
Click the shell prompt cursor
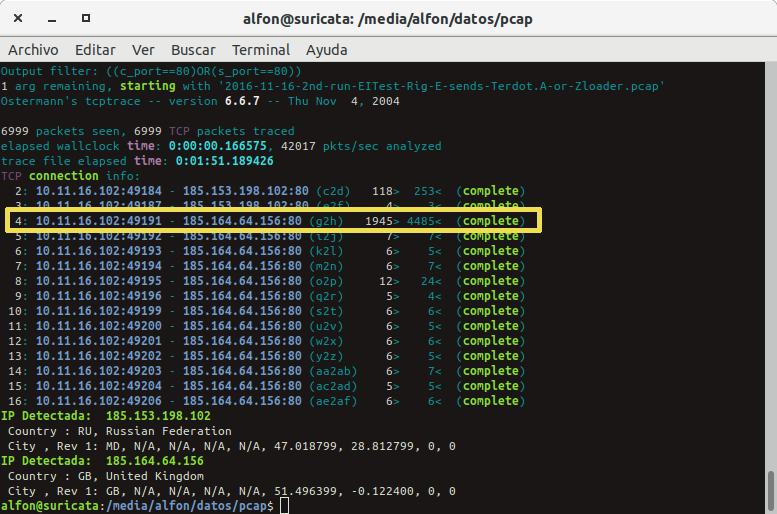284,506
